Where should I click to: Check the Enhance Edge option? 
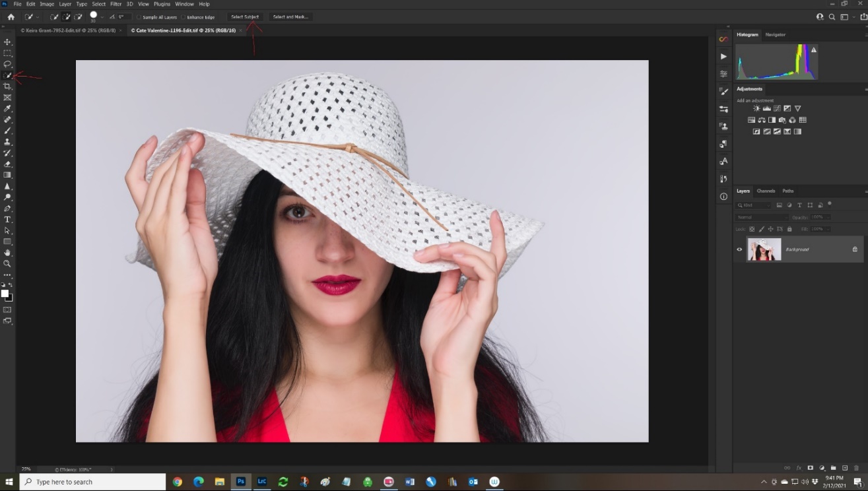[184, 17]
